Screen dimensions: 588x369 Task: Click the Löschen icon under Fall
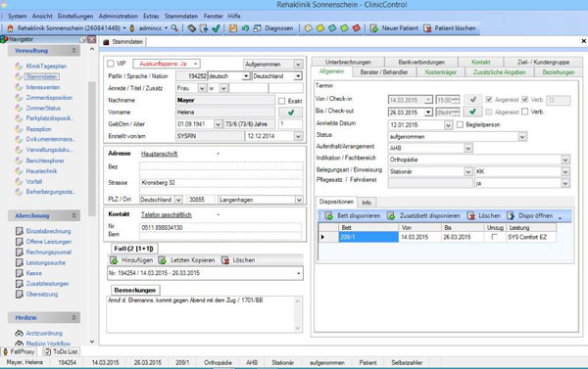225,260
